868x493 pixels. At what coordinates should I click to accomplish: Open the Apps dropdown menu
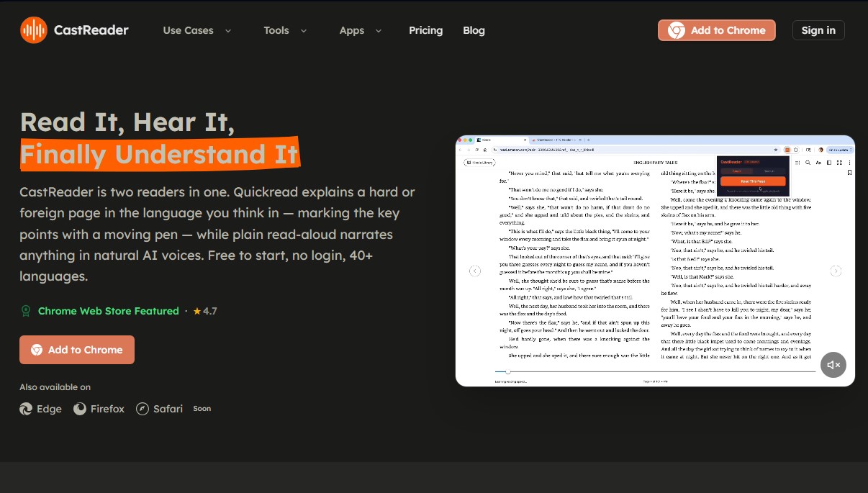pos(361,30)
